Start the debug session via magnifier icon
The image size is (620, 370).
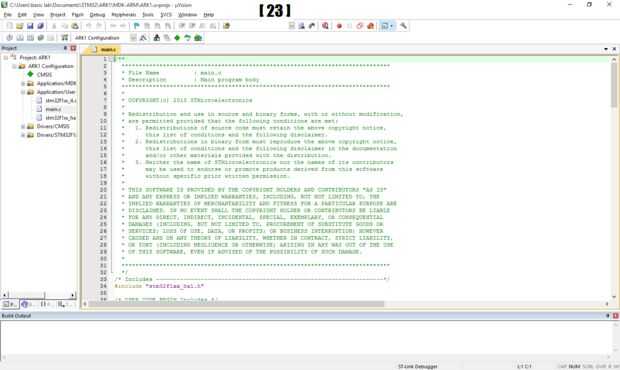tap(325, 26)
